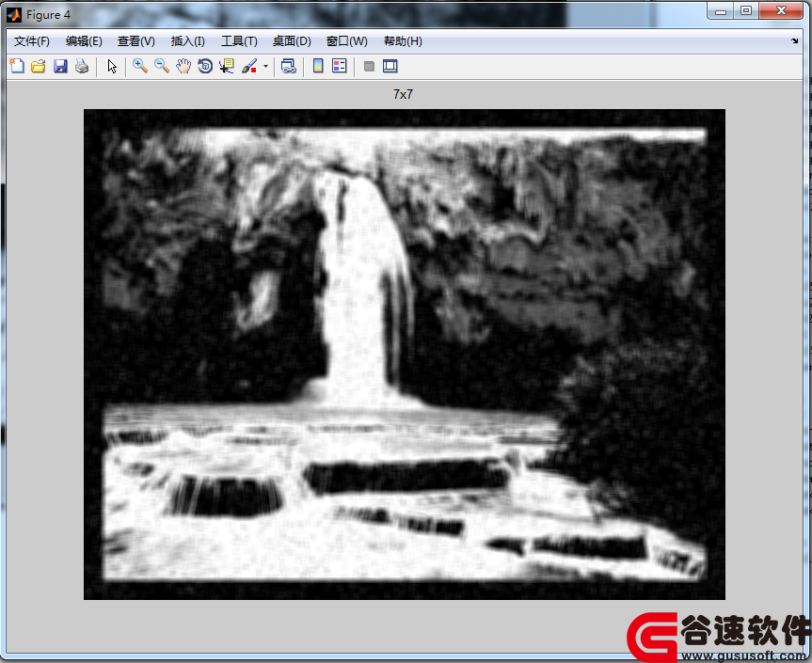Save the figure with floppy icon

(60, 66)
